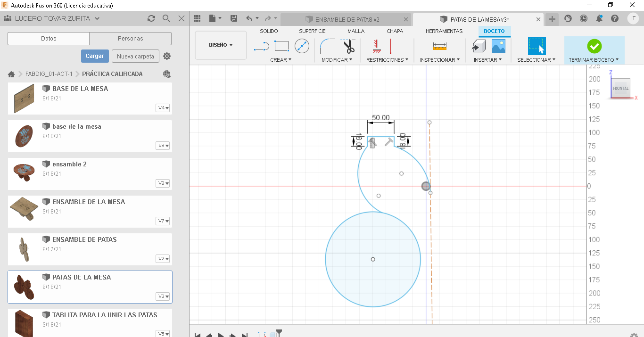
Task: Expand the INSPECCIONAR menu
Action: [440, 60]
